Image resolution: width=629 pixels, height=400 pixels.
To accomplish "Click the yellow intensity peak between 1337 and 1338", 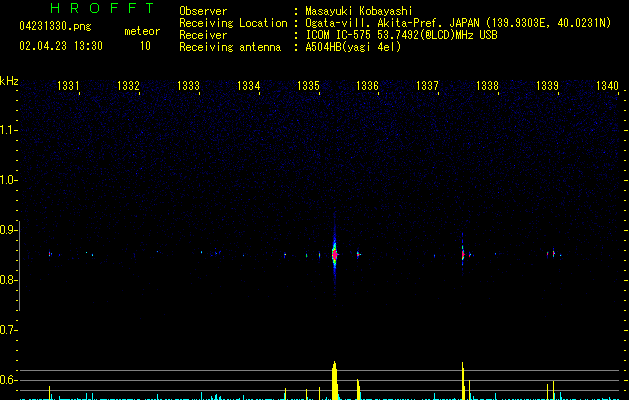I will pyautogui.click(x=463, y=381).
